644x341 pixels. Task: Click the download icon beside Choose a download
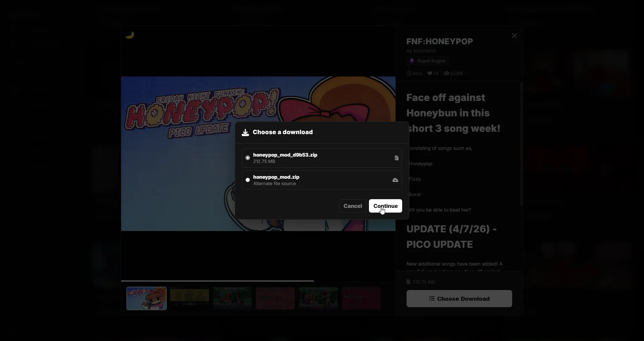[246, 132]
